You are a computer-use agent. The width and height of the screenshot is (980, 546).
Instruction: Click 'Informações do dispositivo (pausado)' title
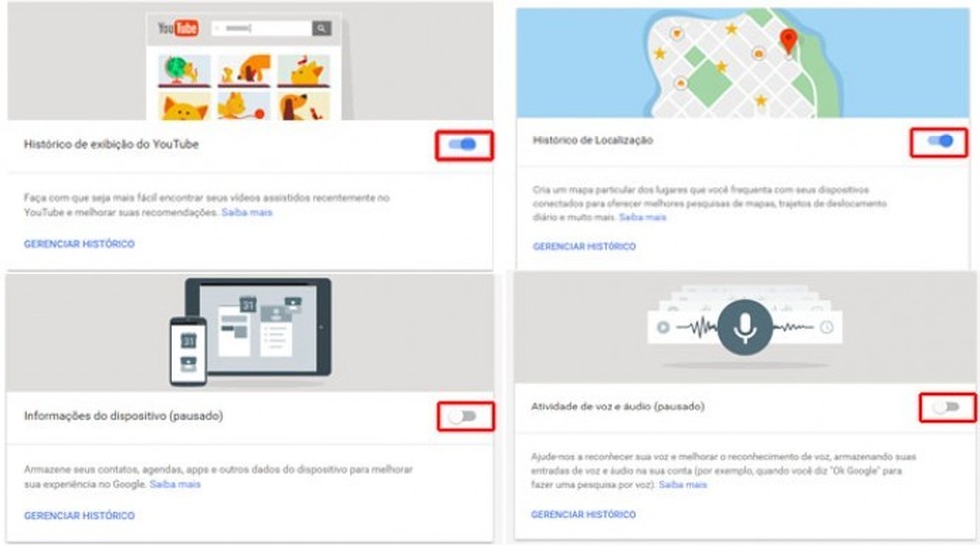[123, 415]
